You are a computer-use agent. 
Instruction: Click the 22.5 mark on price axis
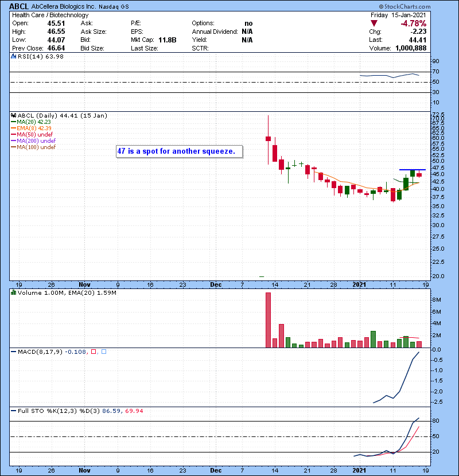pyautogui.click(x=438, y=262)
